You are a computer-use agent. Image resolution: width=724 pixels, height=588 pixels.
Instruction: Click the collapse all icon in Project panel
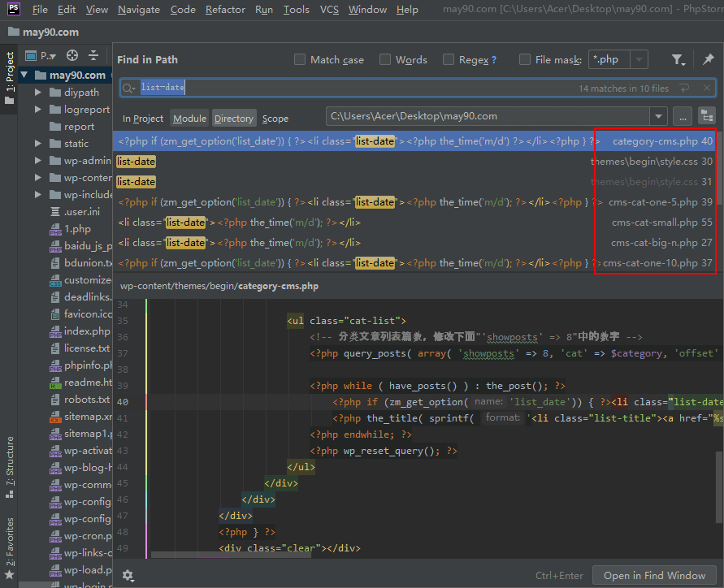click(93, 56)
